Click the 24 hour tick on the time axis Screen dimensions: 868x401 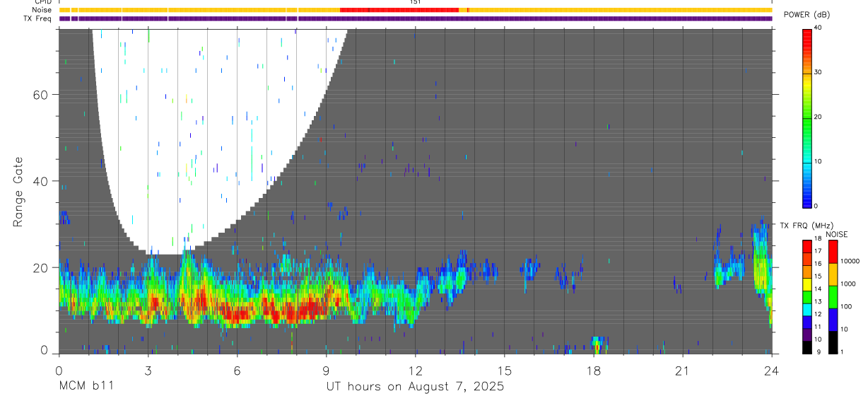point(771,370)
